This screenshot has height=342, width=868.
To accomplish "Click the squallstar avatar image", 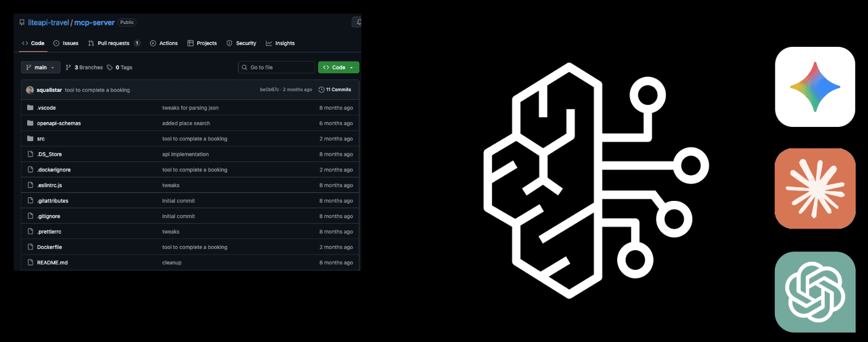I will pos(30,90).
